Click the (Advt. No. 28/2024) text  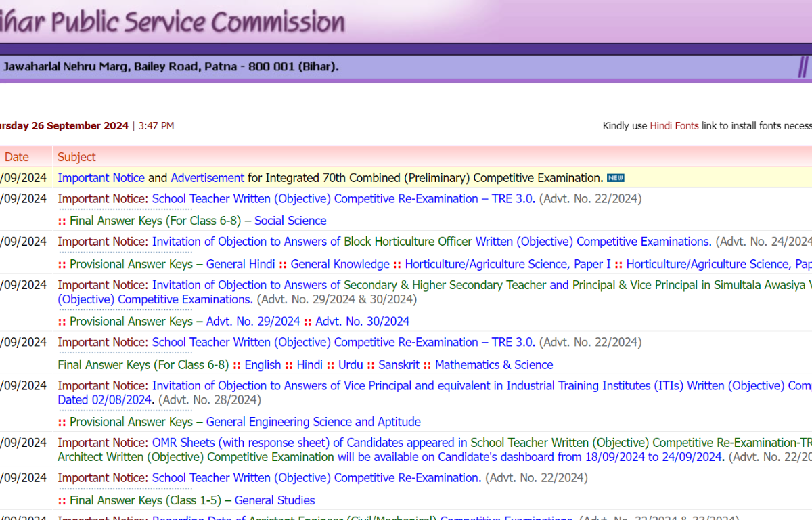click(209, 400)
